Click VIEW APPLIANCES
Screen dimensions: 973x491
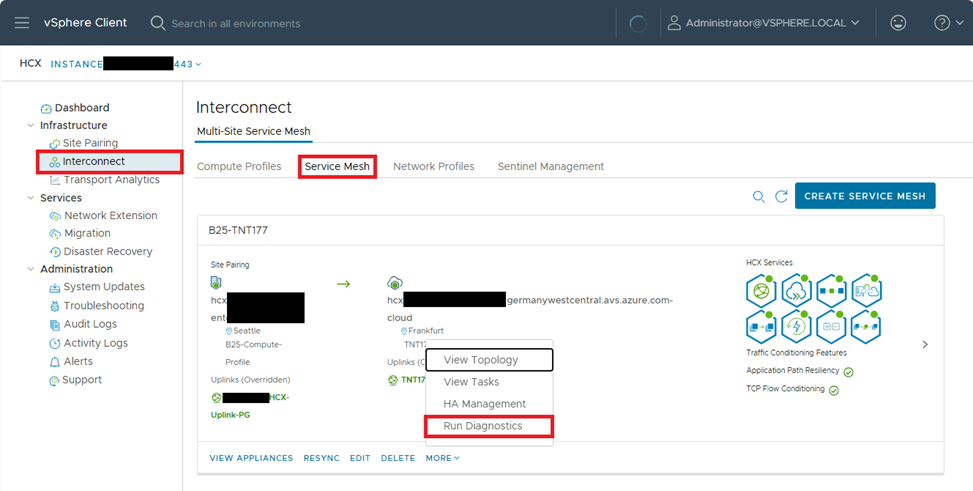[251, 458]
